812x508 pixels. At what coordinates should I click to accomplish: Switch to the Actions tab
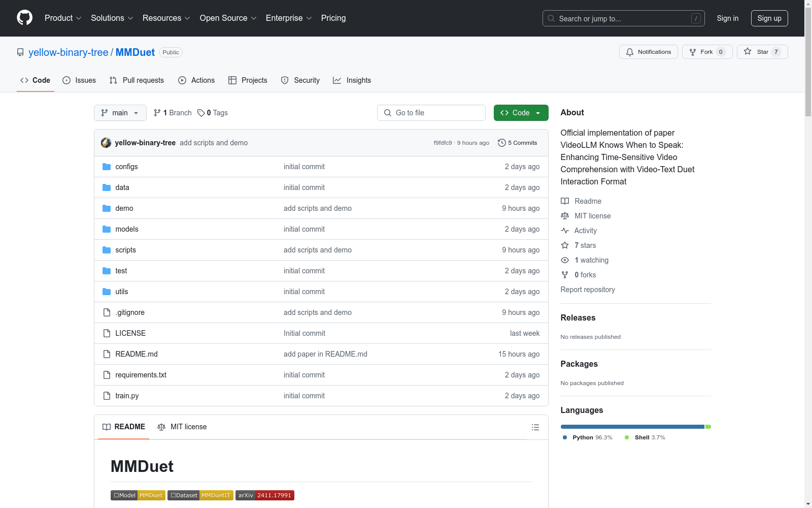click(x=196, y=80)
